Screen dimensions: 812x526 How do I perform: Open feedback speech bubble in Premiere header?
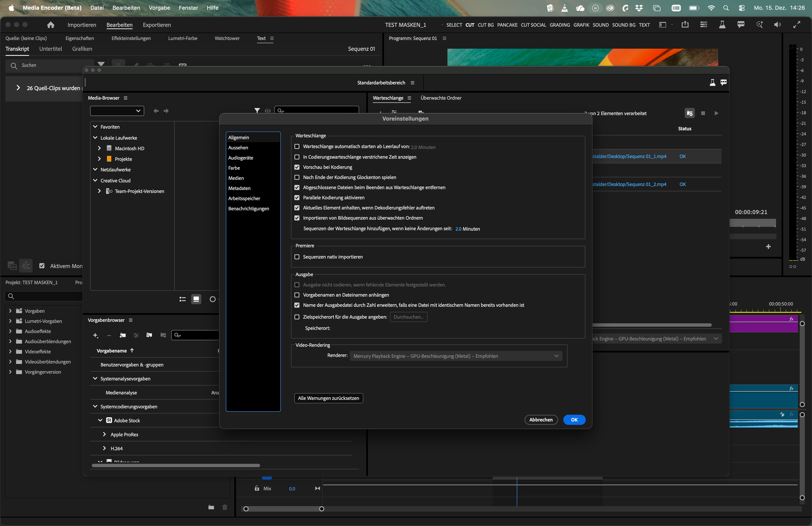coord(741,25)
